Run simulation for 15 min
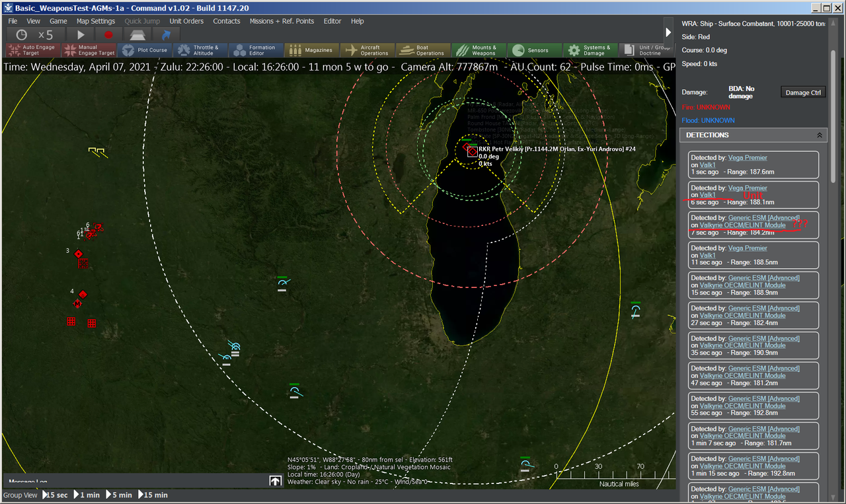This screenshot has height=504, width=846. [153, 495]
